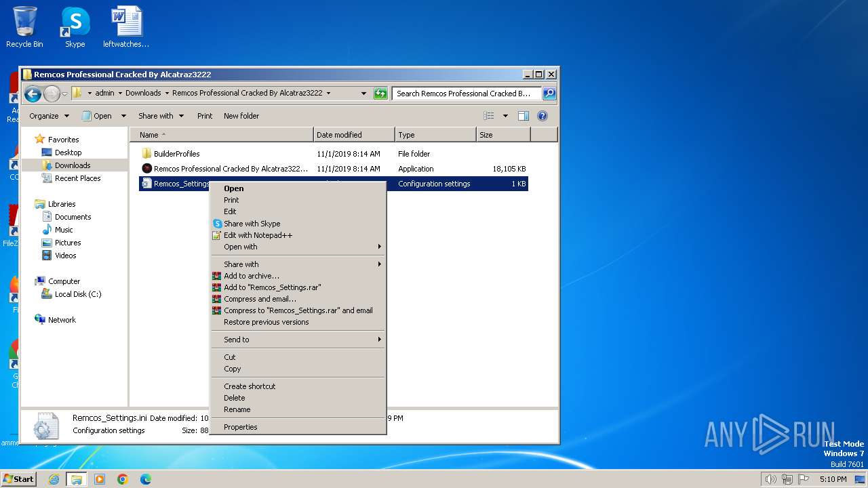Expand the context menu 'Share with' submenu
The height and width of the screenshot is (488, 868).
(x=297, y=264)
